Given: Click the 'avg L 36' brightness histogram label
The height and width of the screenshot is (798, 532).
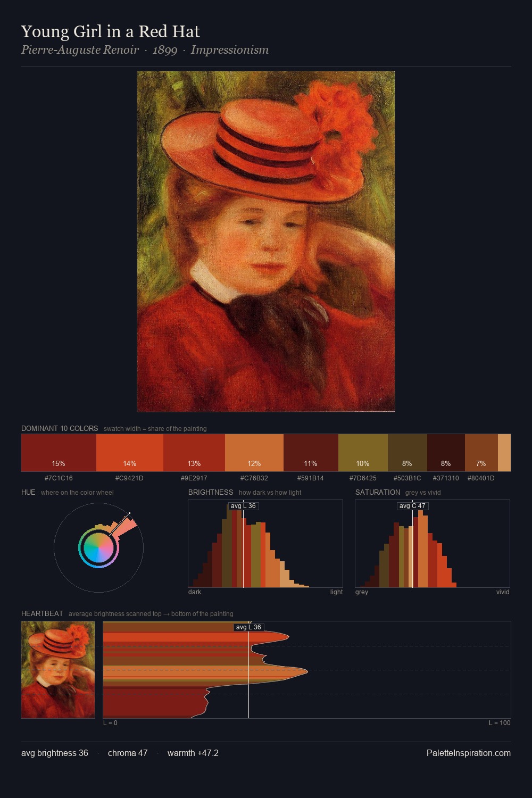Looking at the screenshot, I should click(x=243, y=506).
